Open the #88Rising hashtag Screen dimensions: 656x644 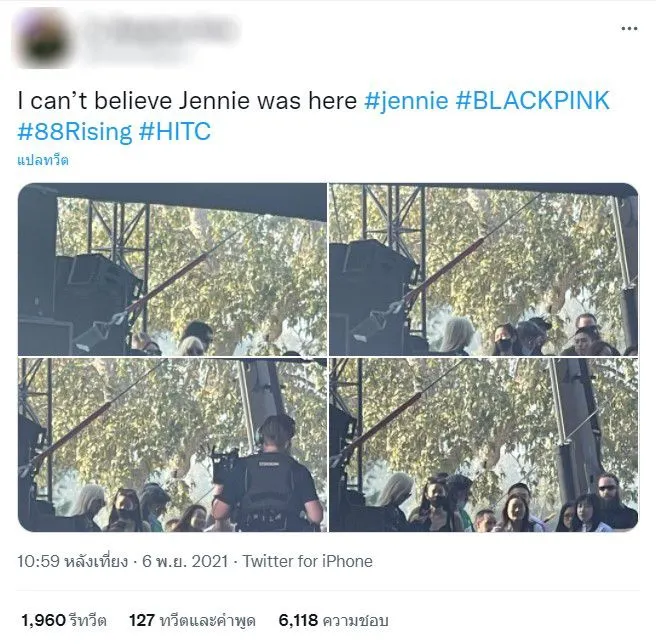pyautogui.click(x=74, y=131)
